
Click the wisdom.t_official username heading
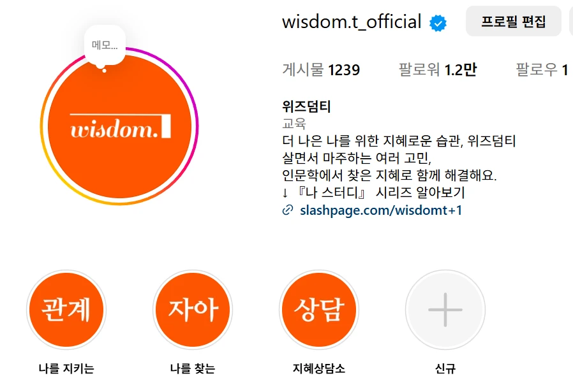[352, 22]
